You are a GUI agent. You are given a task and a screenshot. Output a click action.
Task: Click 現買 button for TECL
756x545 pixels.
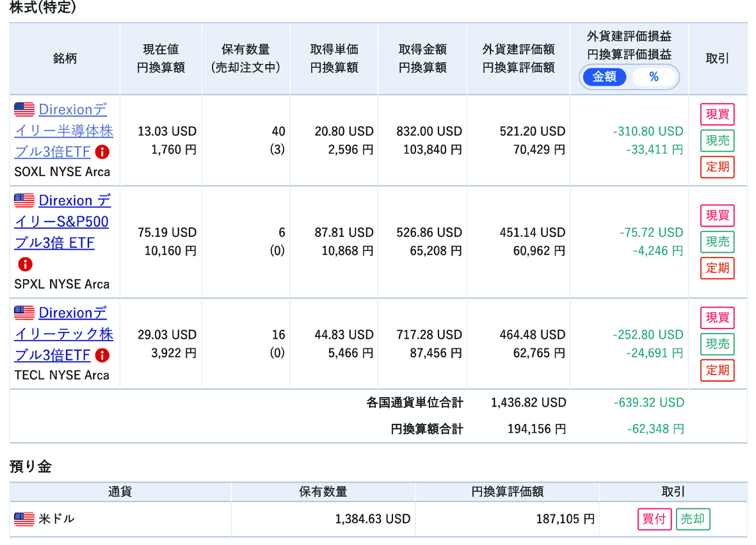click(x=718, y=318)
